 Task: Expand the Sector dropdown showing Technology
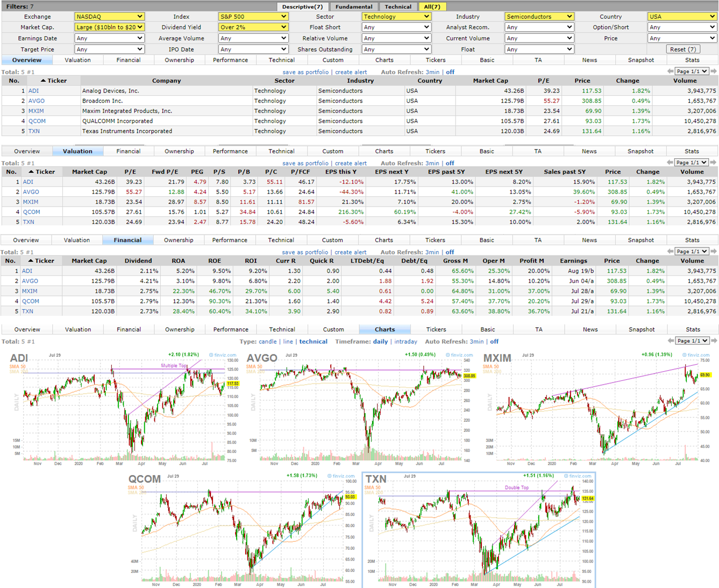[396, 17]
